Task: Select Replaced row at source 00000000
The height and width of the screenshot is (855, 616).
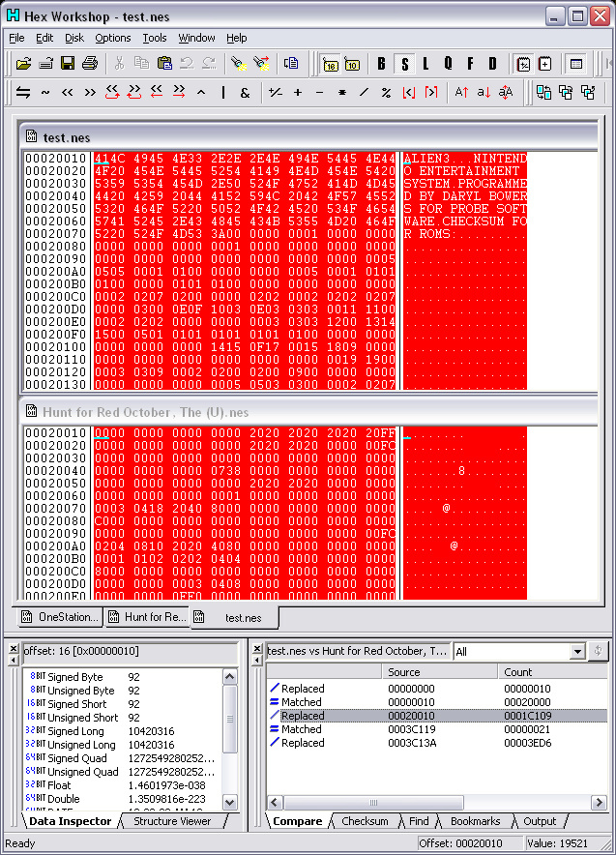Action: 437,689
